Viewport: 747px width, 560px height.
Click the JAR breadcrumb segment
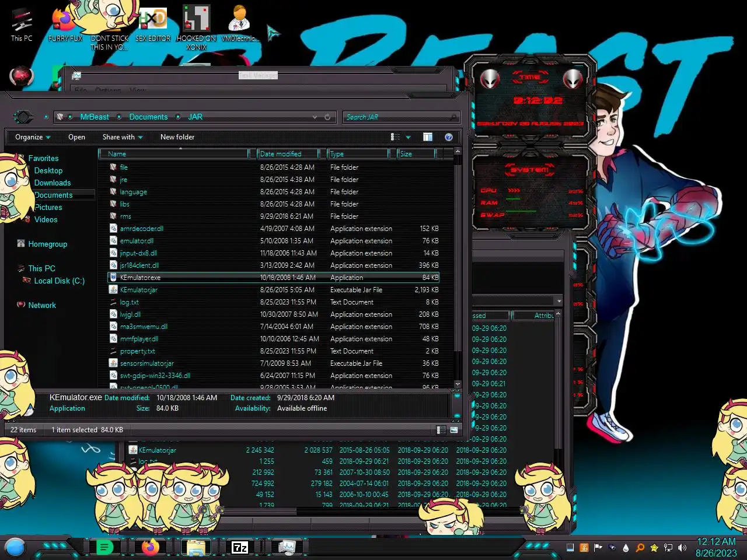coord(195,117)
